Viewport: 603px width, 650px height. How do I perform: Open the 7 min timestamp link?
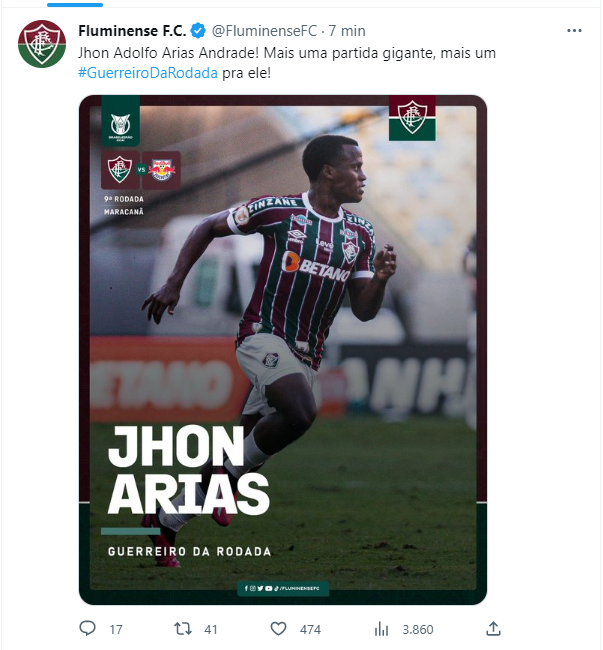(x=347, y=31)
